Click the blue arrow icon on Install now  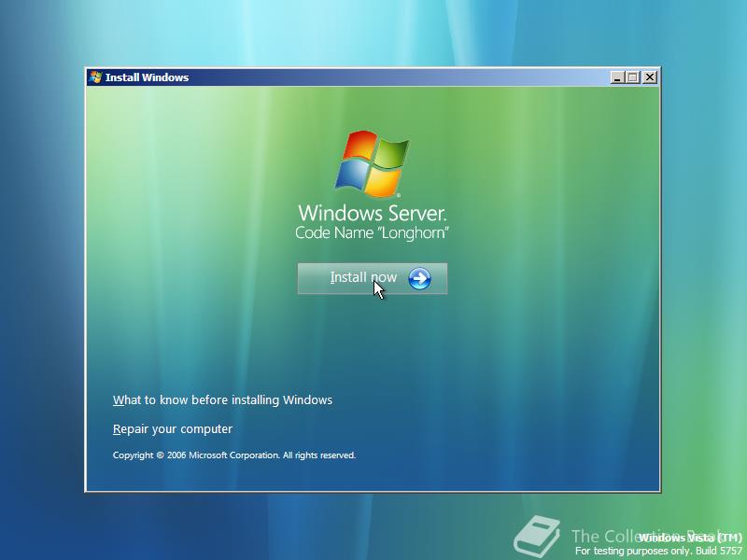[x=419, y=278]
